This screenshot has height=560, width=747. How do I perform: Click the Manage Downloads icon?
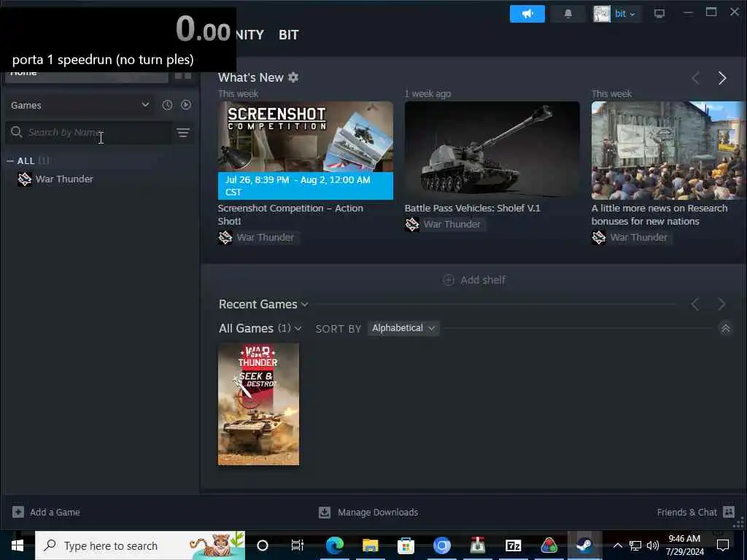(x=325, y=513)
